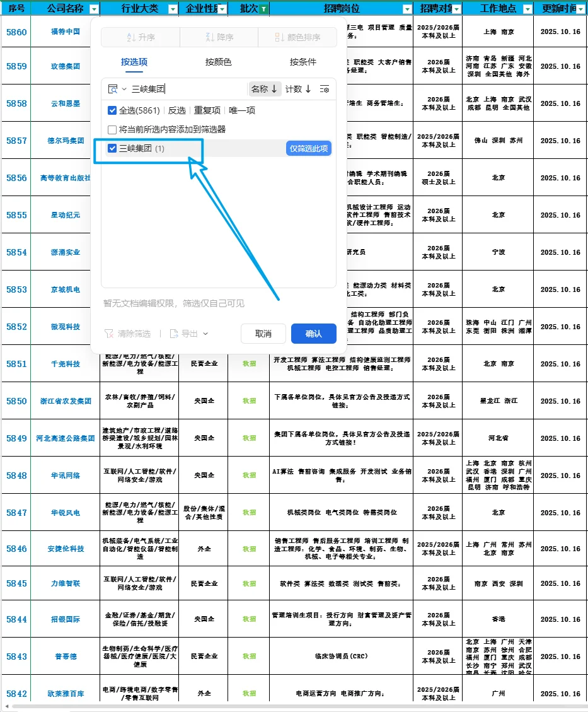Click the 清除筛选 clear filter icon
The width and height of the screenshot is (588, 712).
(x=109, y=334)
